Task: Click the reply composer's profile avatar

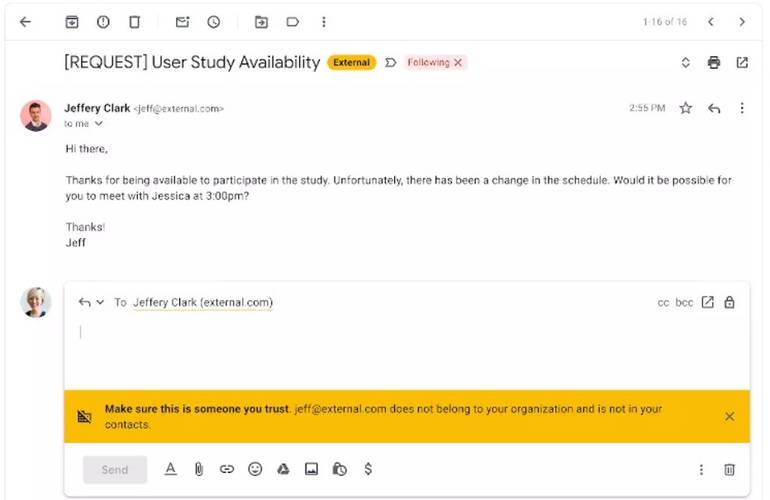Action: click(x=35, y=302)
